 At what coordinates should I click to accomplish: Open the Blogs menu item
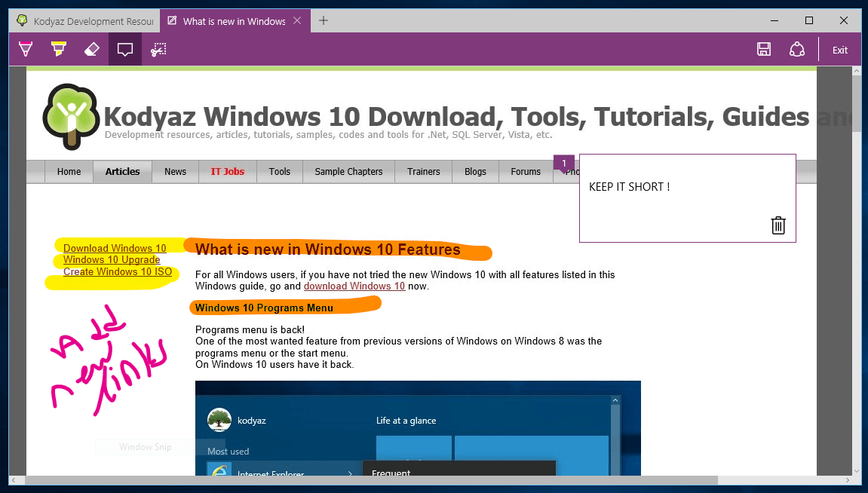(x=475, y=172)
